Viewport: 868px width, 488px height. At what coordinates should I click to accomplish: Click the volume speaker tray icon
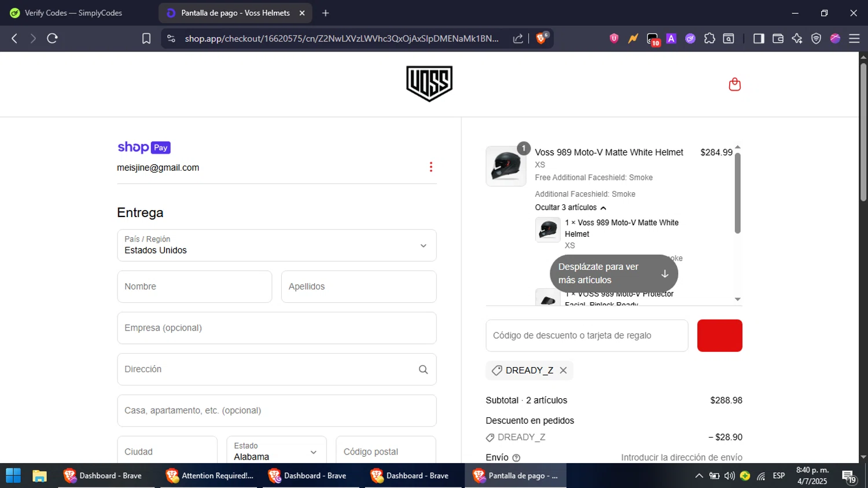pos(730,476)
